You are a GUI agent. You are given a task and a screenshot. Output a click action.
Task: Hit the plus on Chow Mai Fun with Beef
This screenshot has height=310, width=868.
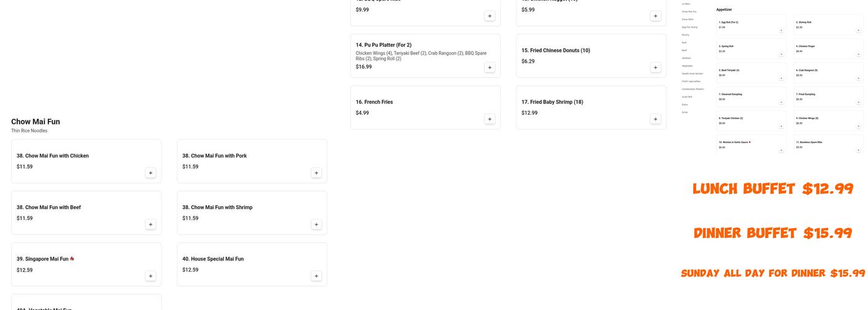(151, 224)
